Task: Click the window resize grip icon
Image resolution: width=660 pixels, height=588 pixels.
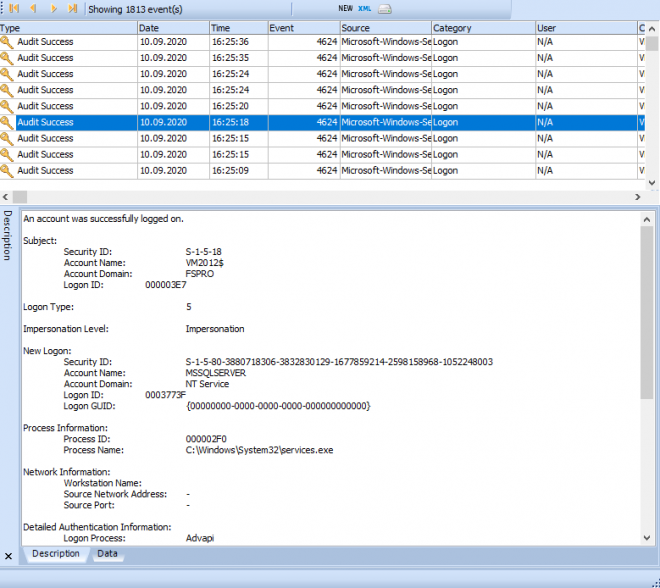Action: (655, 583)
